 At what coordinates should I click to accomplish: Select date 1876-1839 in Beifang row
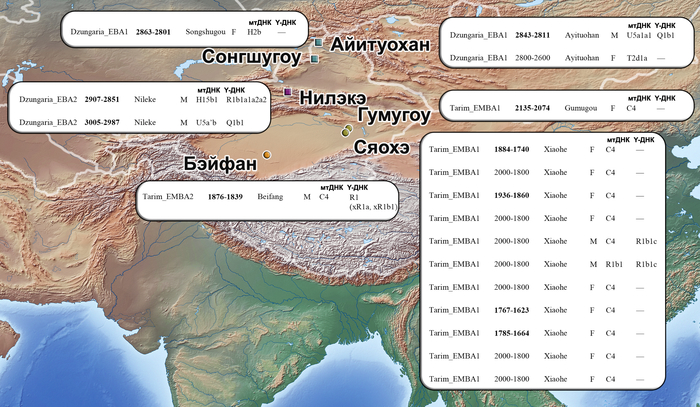tap(225, 197)
